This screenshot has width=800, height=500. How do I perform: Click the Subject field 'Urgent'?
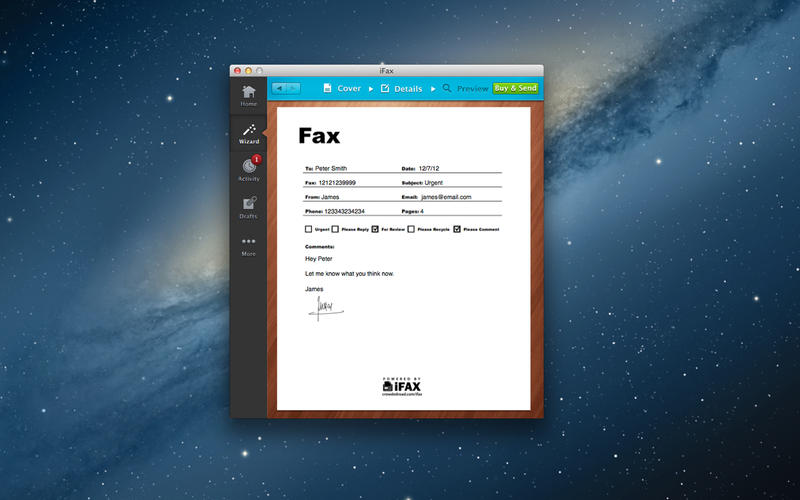click(x=434, y=183)
